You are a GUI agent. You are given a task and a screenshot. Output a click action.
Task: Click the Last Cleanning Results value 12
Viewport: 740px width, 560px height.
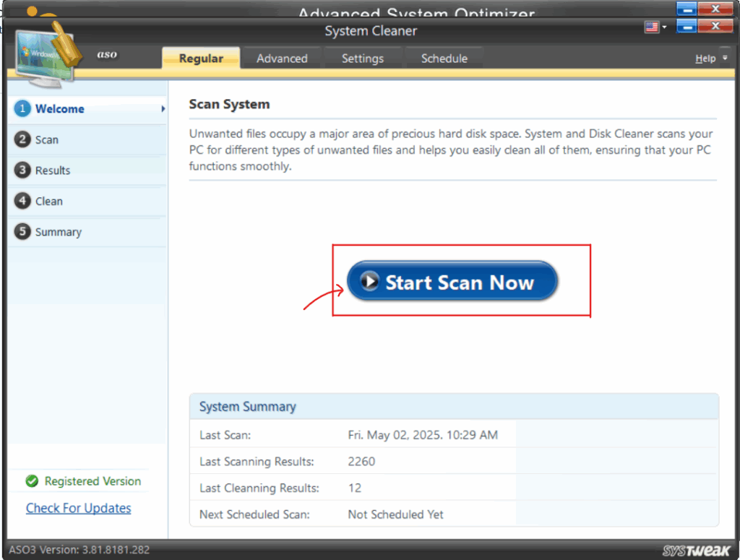(355, 488)
